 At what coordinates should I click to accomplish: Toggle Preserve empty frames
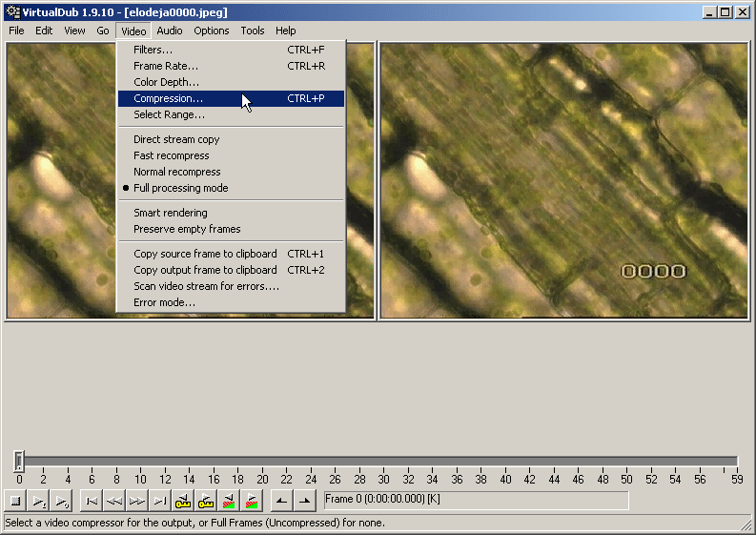(x=231, y=229)
